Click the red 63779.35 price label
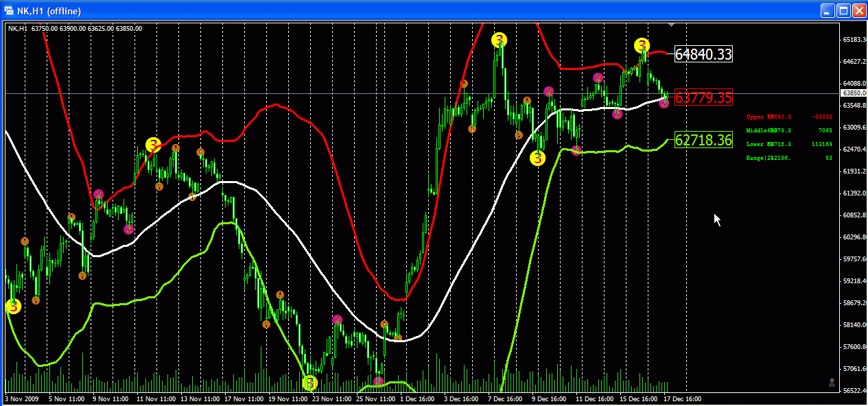This screenshot has width=868, height=406. point(703,97)
